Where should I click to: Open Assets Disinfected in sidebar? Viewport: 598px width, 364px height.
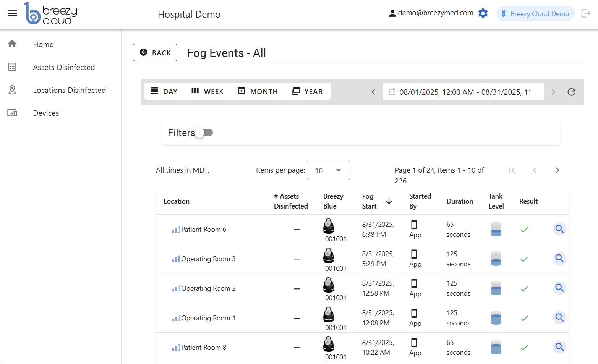point(64,67)
